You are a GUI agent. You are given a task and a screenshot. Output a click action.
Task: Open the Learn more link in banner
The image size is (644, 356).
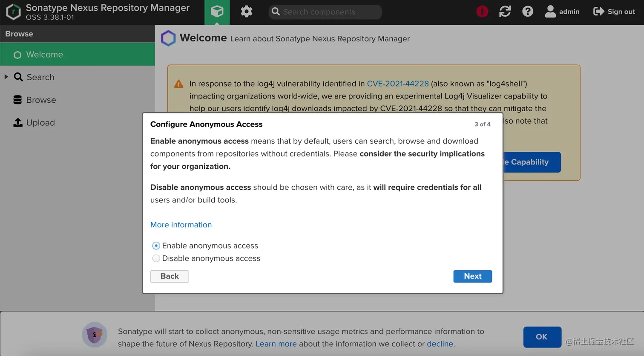276,344
